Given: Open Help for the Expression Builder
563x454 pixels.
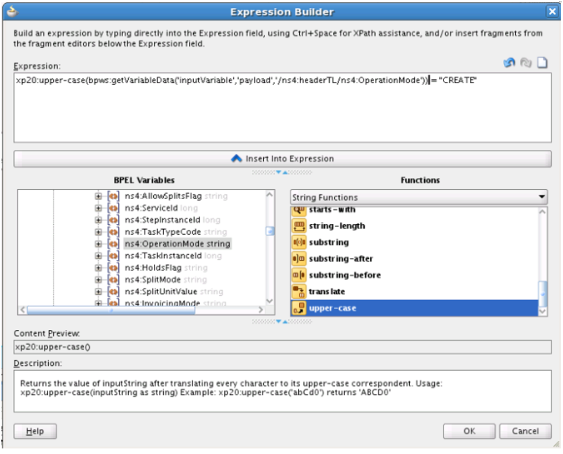Looking at the screenshot, I should coord(35,431).
